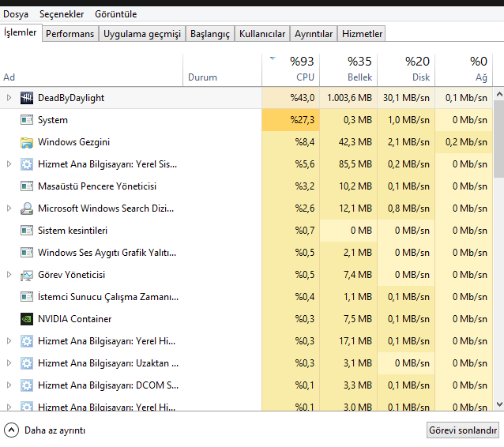Expand the Görev Yöneticisi process group
504x447 pixels.
coord(9,275)
